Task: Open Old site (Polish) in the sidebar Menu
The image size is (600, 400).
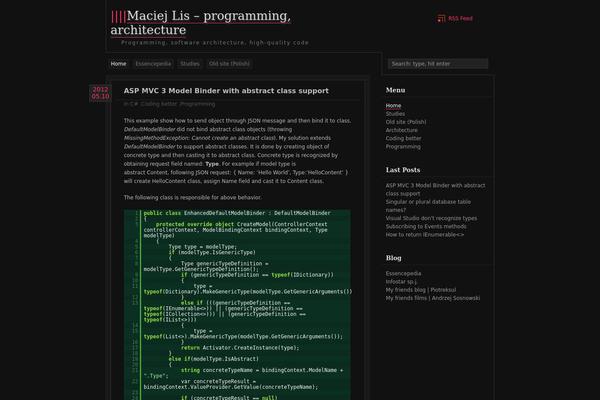Action: (406, 122)
